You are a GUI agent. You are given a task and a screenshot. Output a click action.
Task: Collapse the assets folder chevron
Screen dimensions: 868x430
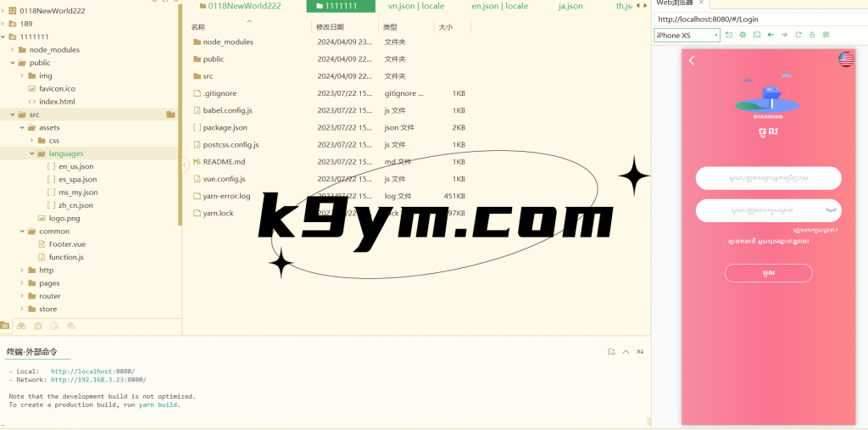tap(22, 127)
